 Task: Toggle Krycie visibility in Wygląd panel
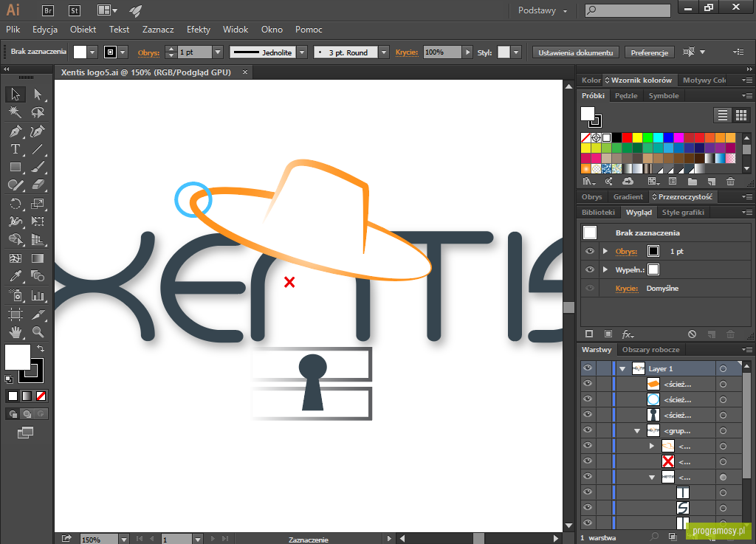pyautogui.click(x=590, y=288)
